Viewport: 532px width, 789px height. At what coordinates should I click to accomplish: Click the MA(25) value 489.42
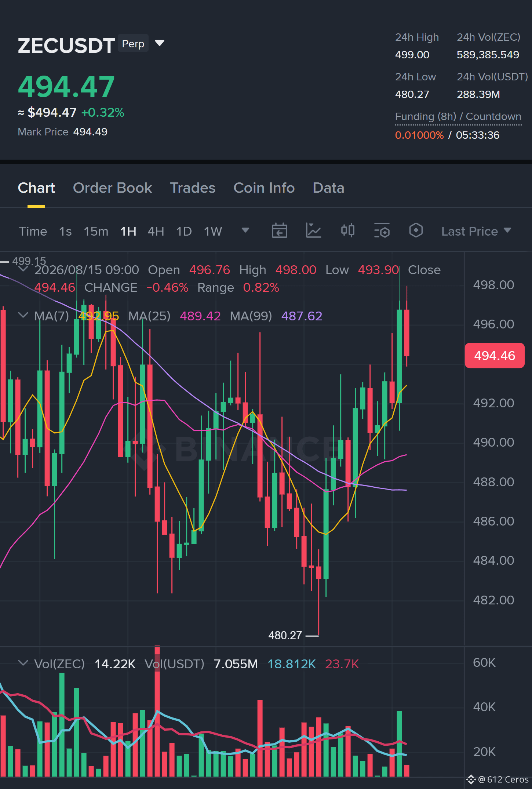tap(200, 316)
